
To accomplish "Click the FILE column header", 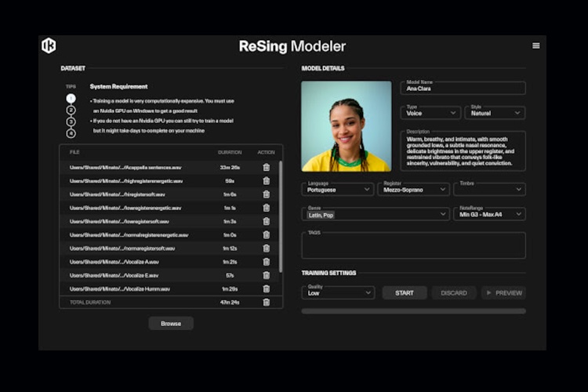I will [x=74, y=152].
